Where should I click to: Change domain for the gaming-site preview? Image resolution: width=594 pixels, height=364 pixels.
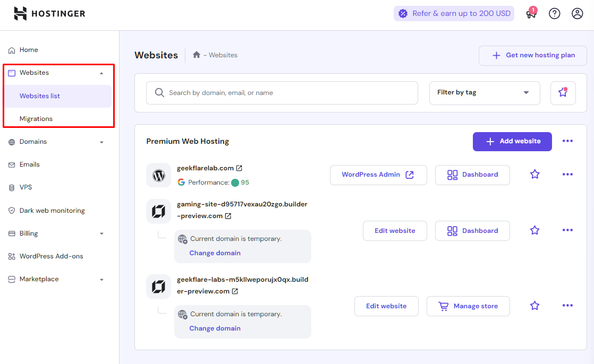pyautogui.click(x=215, y=253)
